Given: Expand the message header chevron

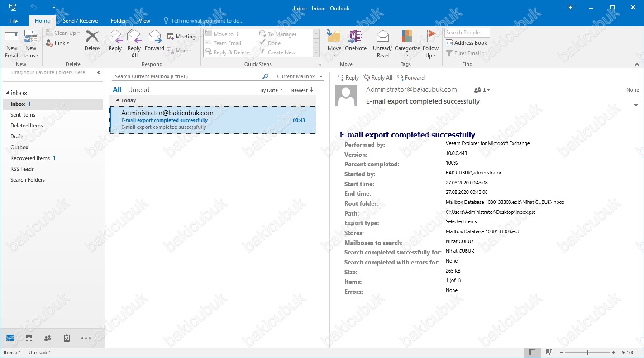Looking at the screenshot, I should click(x=636, y=104).
